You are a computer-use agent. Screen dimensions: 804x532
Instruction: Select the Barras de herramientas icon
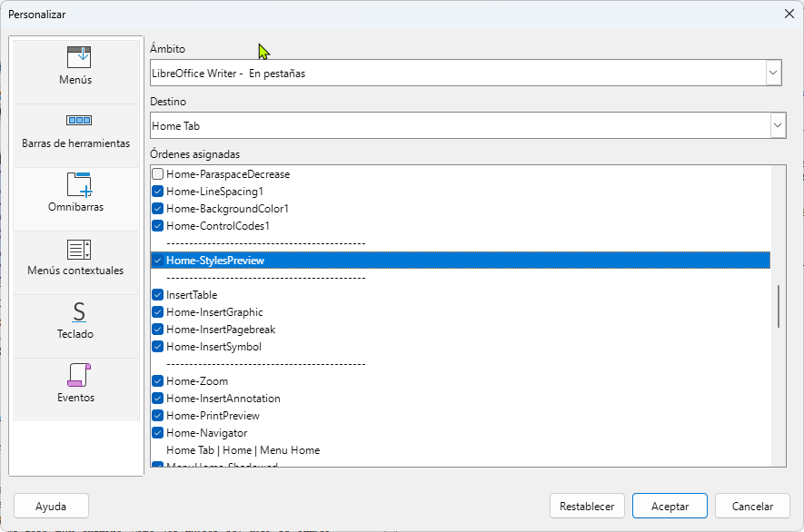[x=78, y=121]
